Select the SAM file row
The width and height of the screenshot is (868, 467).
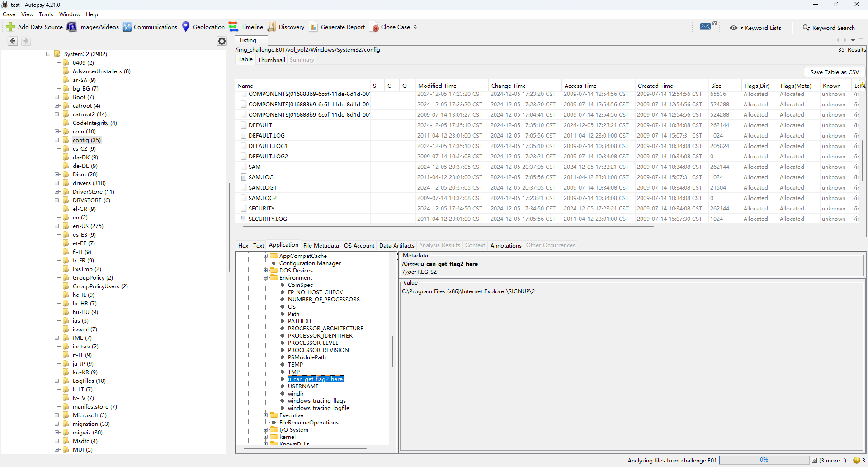[547, 167]
